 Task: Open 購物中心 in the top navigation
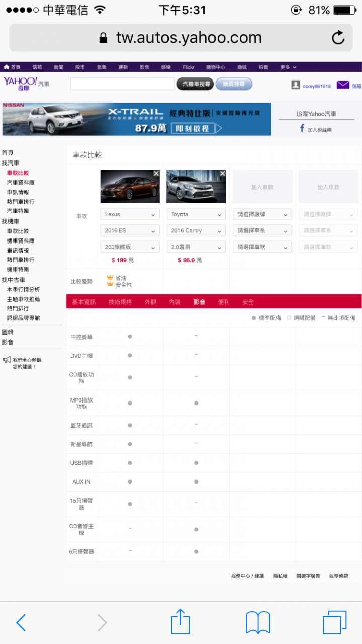[x=216, y=67]
